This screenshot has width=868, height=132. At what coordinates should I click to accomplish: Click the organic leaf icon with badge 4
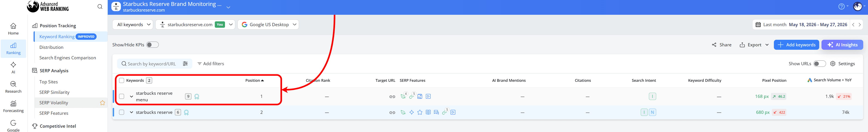coord(403,96)
